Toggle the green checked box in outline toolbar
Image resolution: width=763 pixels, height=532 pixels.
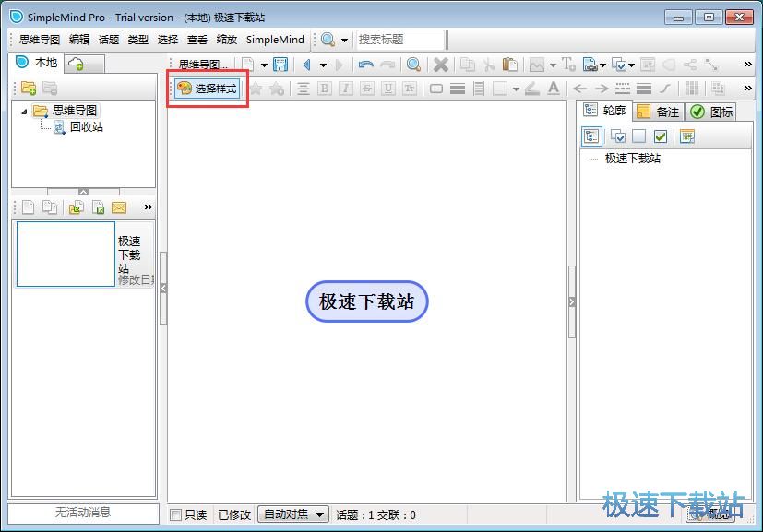[x=661, y=136]
